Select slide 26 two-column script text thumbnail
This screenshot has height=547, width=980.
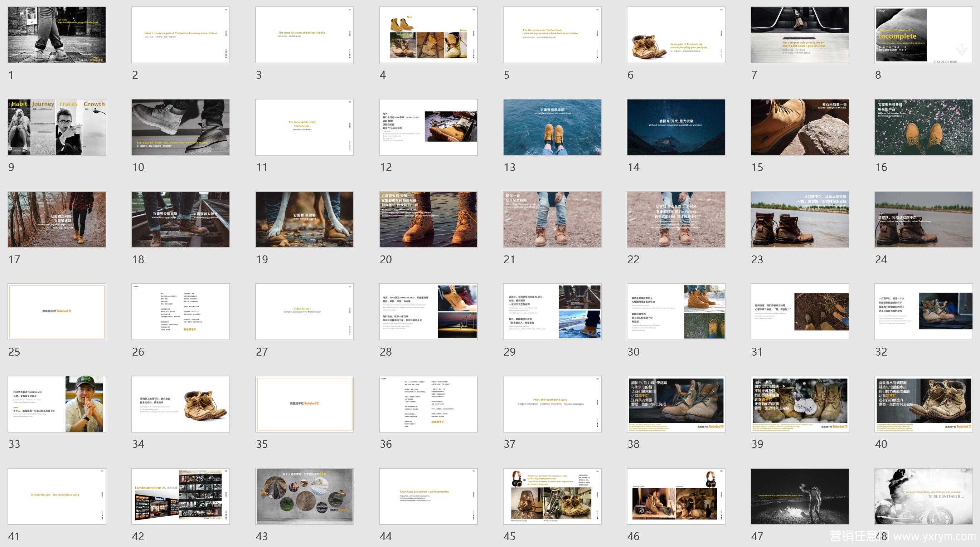181,312
